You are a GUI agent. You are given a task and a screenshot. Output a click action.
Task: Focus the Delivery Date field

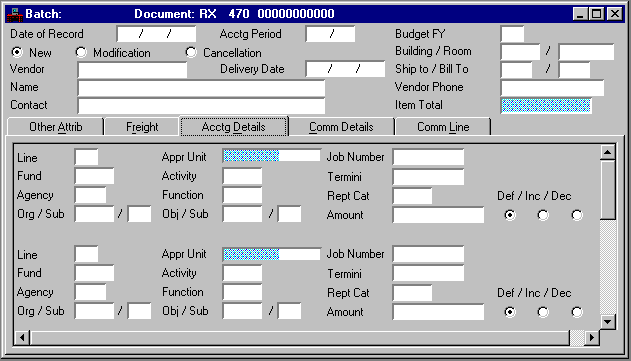point(345,69)
